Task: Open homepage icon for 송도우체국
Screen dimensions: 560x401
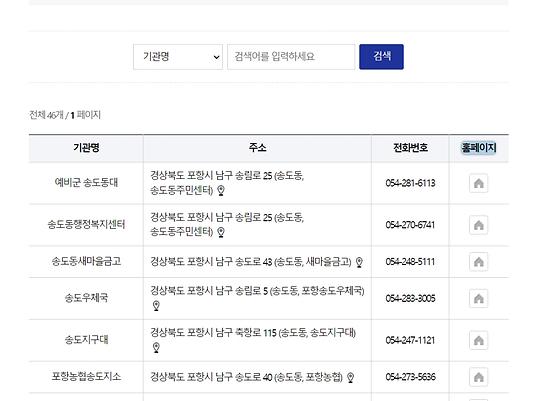Action: [x=478, y=299]
